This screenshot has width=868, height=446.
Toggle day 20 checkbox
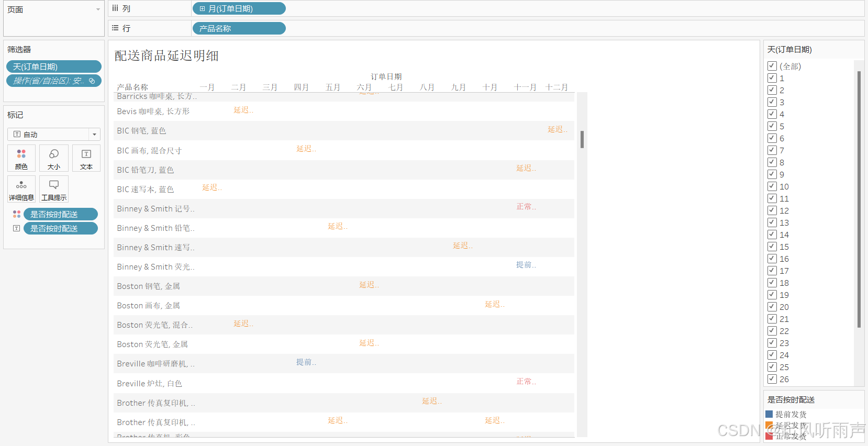point(772,307)
